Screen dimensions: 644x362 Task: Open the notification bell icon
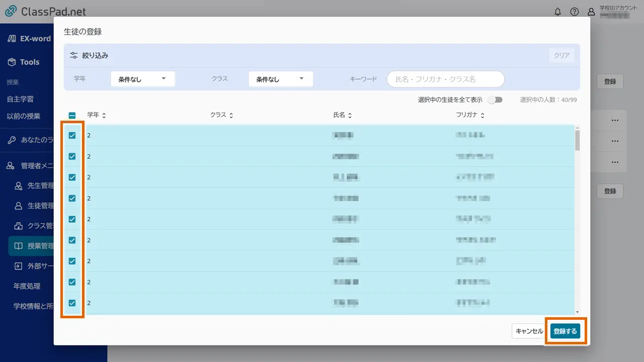[x=558, y=12]
